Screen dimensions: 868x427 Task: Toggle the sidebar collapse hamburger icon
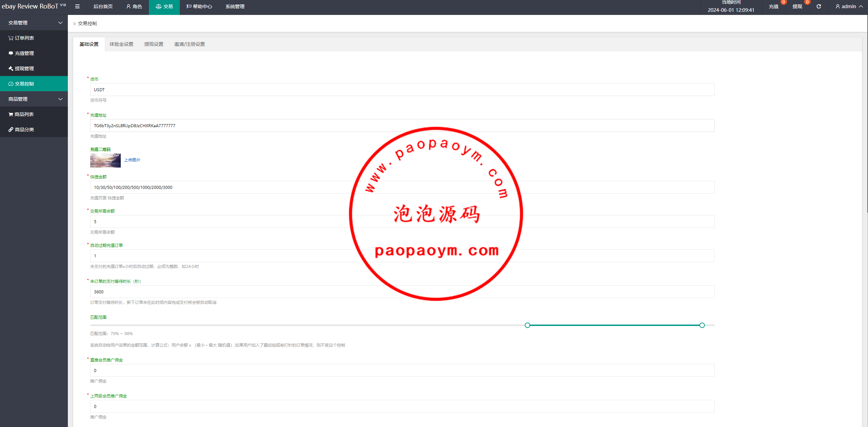pyautogui.click(x=77, y=6)
